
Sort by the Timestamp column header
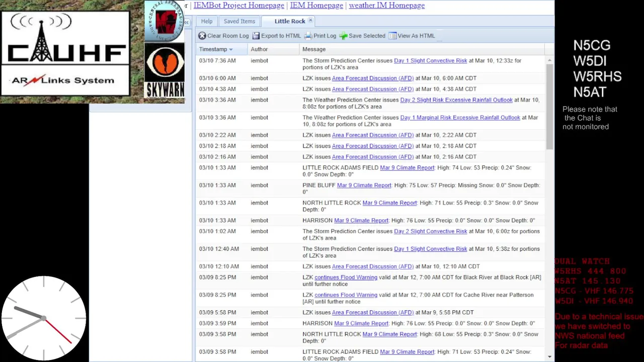point(222,49)
